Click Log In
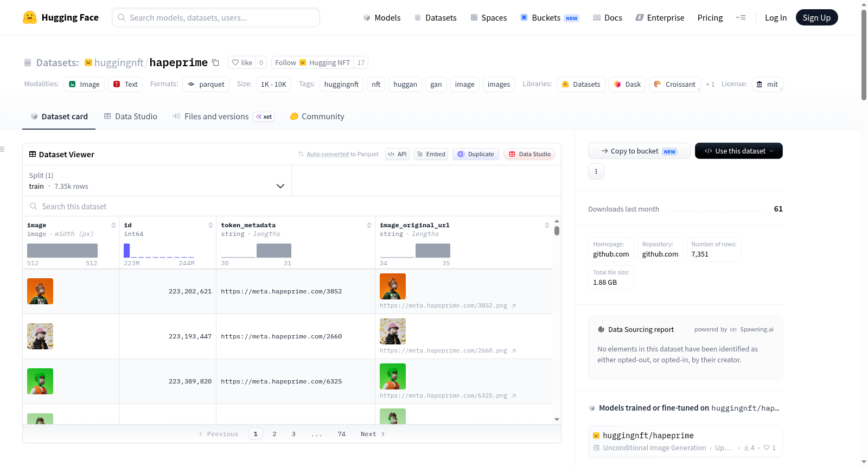Viewport: 868px width, 467px height. 776,18
